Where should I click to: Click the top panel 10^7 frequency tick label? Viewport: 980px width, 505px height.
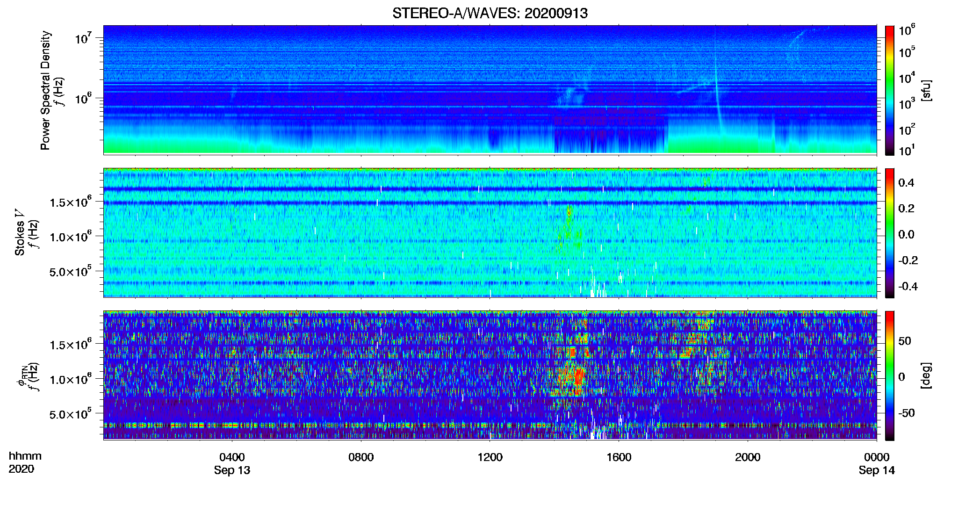[83, 37]
